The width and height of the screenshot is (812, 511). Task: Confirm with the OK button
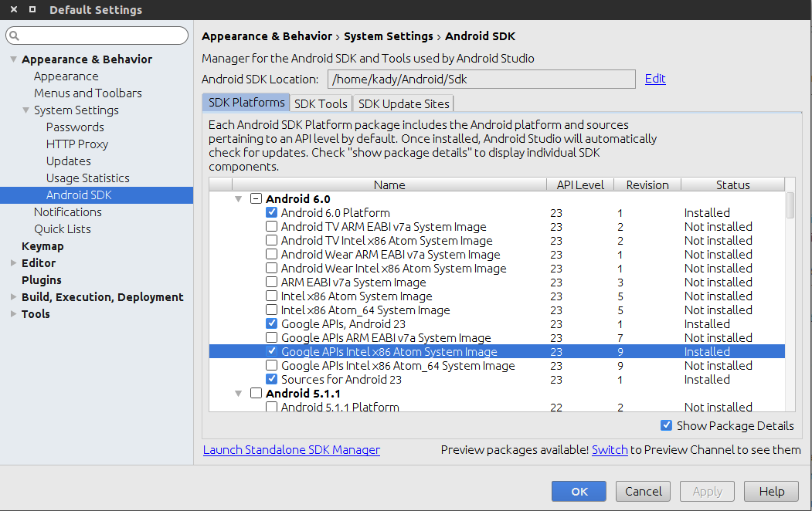[579, 492]
